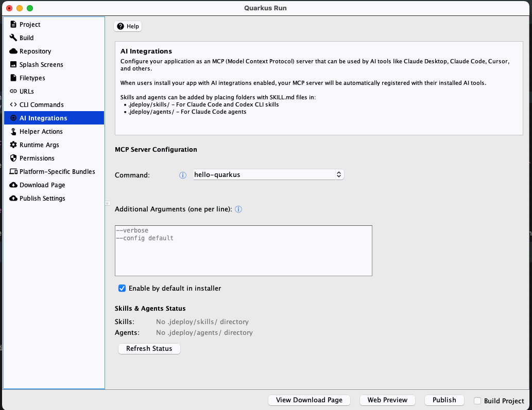Click the Project document icon in sidebar
532x410 pixels.
pos(13,24)
